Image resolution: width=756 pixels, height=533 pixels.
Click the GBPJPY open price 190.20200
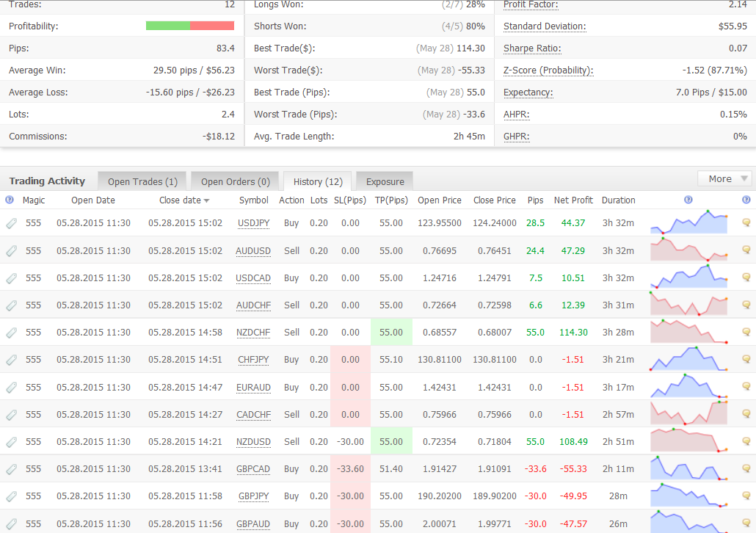click(x=440, y=496)
